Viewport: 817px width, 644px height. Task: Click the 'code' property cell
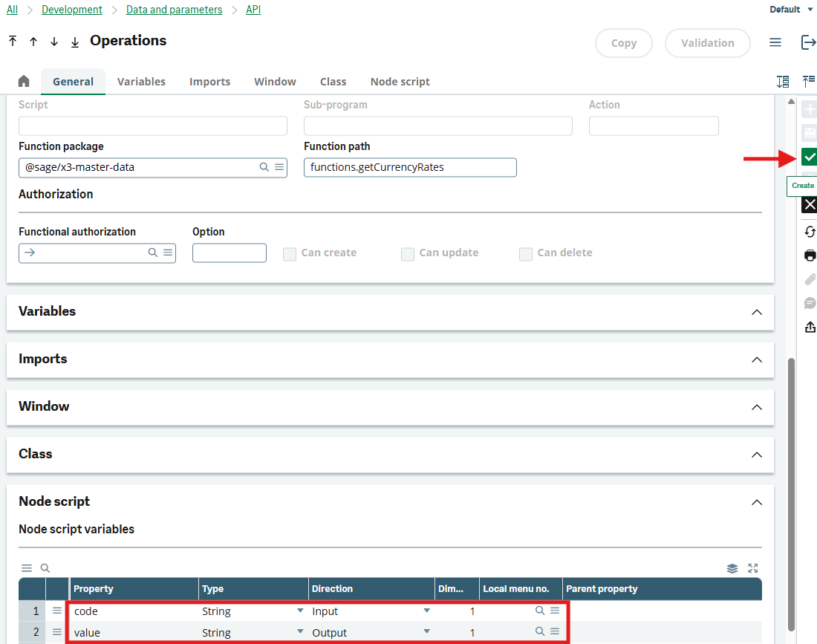134,611
